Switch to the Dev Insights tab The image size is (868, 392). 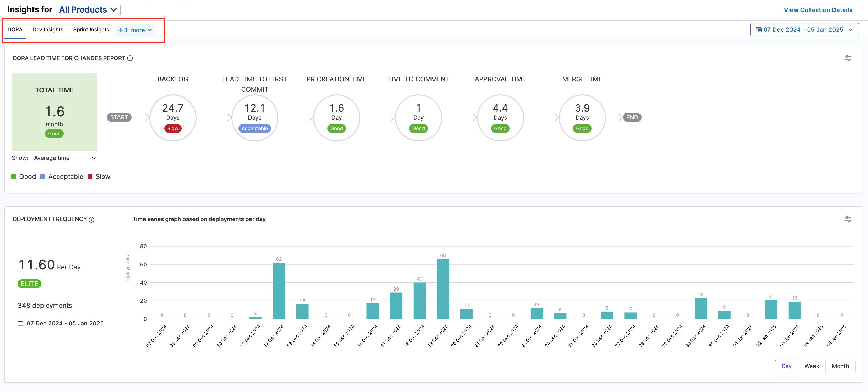pos(48,30)
